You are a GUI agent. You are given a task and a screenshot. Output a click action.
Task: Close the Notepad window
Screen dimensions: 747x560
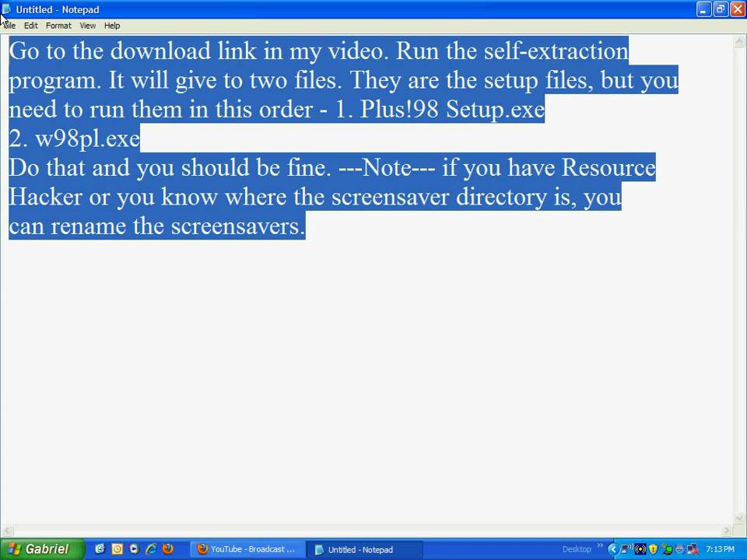(x=737, y=9)
